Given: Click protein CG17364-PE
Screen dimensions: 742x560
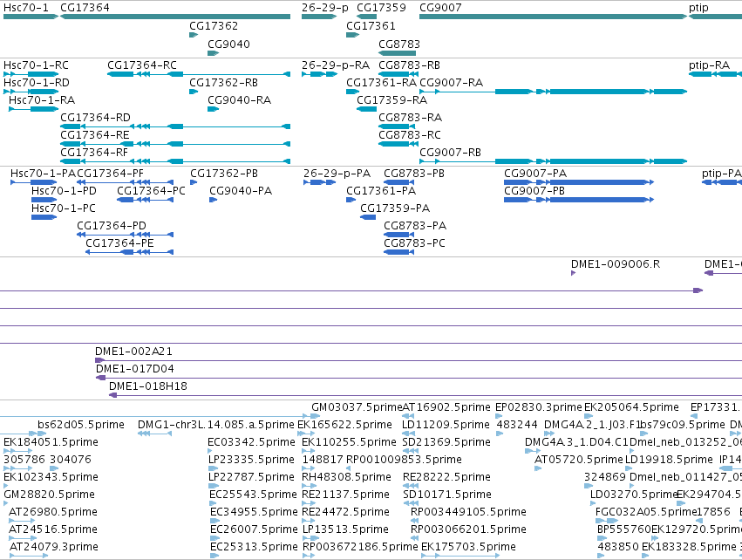Looking at the screenshot, I should click(130, 252).
